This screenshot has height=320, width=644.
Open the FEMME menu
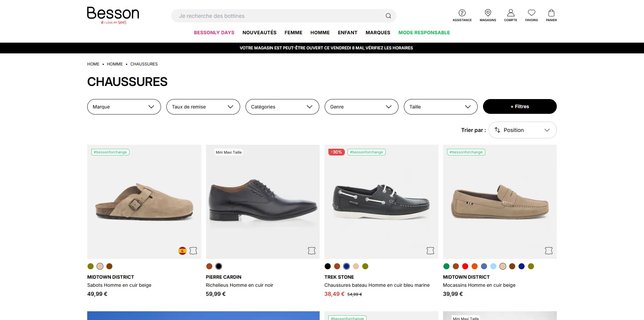(293, 33)
